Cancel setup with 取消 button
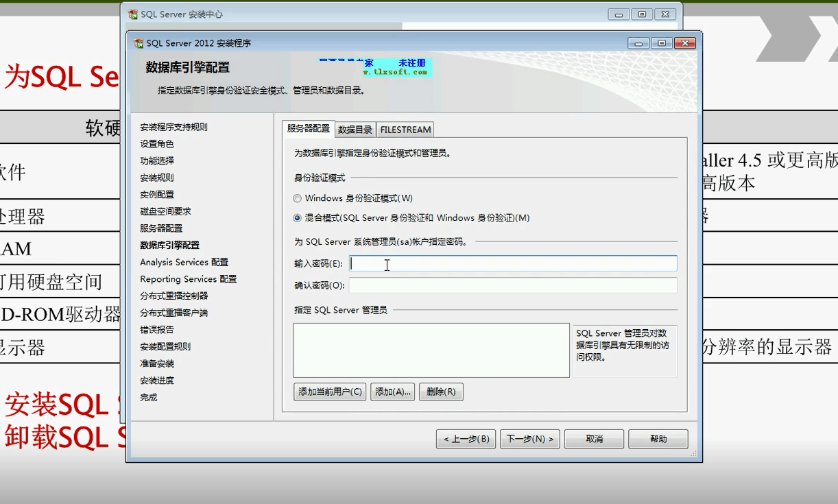The width and height of the screenshot is (838, 504). (594, 439)
